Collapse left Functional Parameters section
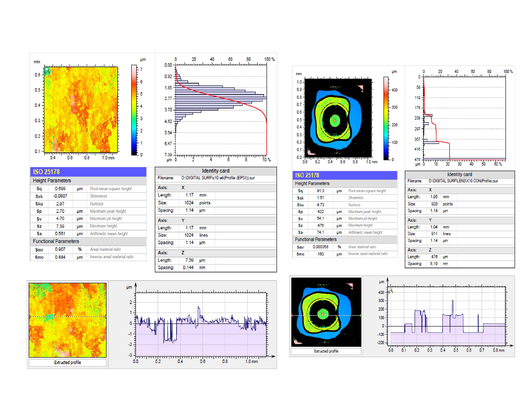 [56, 241]
